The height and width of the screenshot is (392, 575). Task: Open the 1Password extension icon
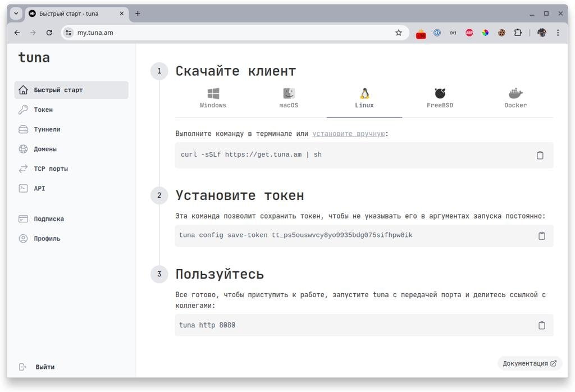[437, 33]
